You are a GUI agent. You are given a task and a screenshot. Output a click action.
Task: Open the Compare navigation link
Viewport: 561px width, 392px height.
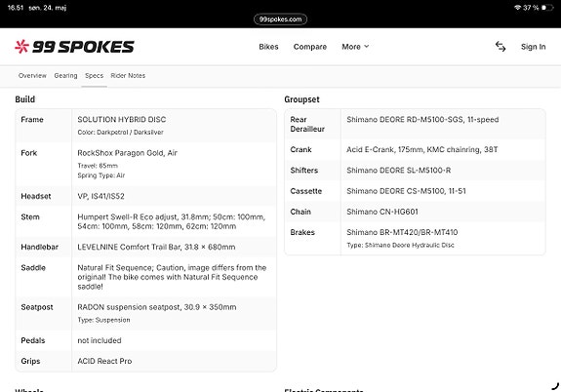[x=310, y=47]
